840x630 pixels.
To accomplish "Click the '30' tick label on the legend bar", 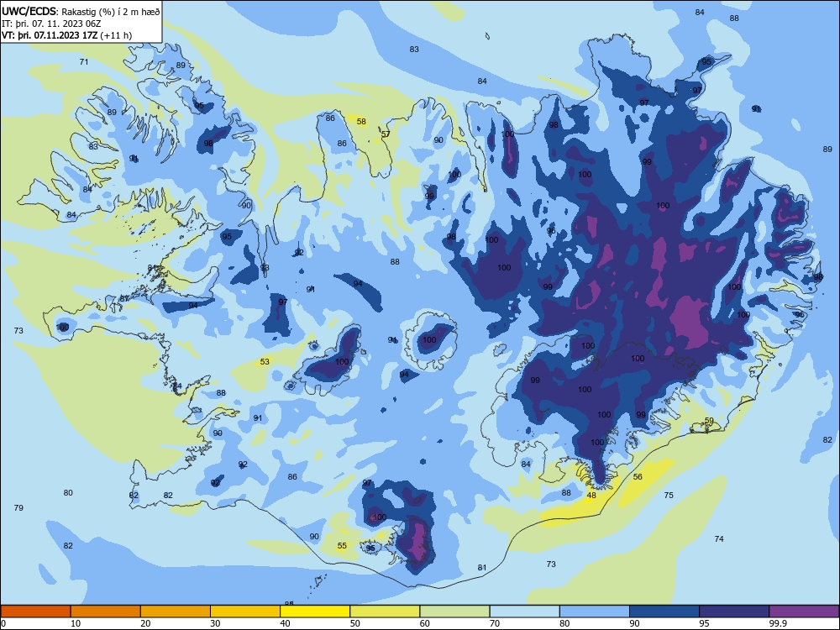I will click(215, 623).
